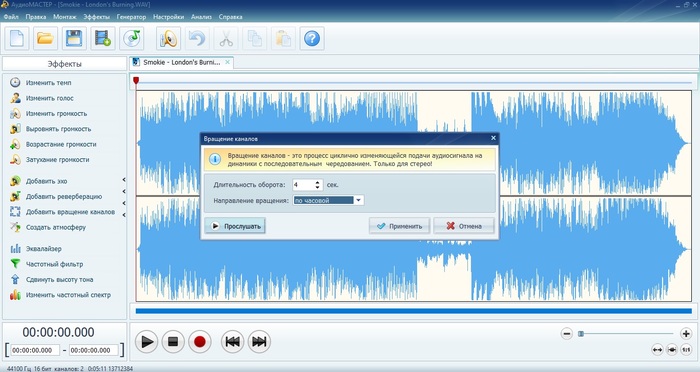Open the Эффекты menu
The width and height of the screenshot is (700, 372).
click(96, 17)
